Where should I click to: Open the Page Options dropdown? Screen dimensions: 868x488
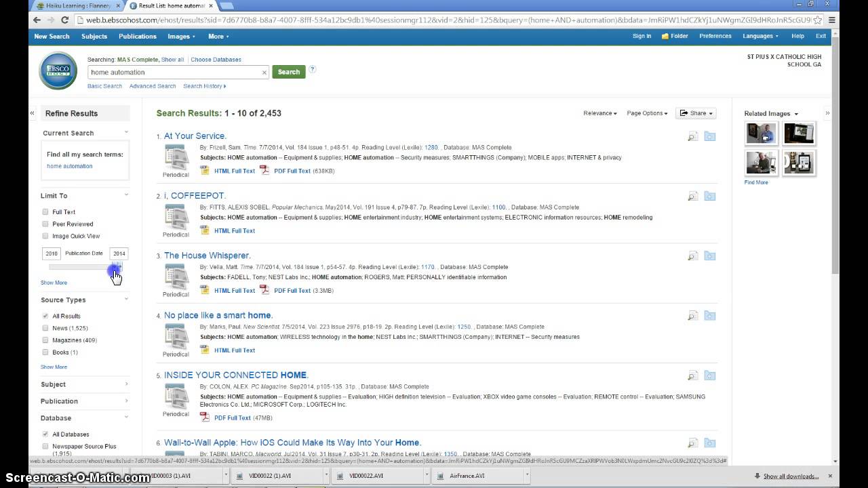[x=647, y=113]
